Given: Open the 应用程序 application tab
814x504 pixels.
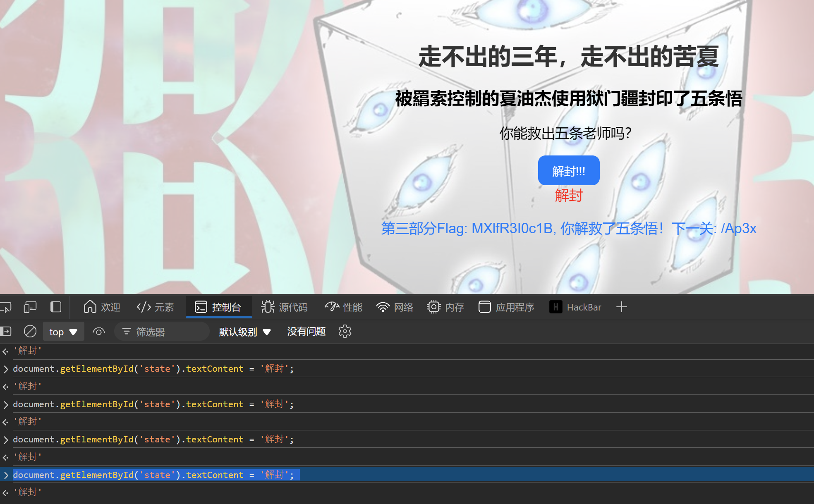Looking at the screenshot, I should point(506,307).
